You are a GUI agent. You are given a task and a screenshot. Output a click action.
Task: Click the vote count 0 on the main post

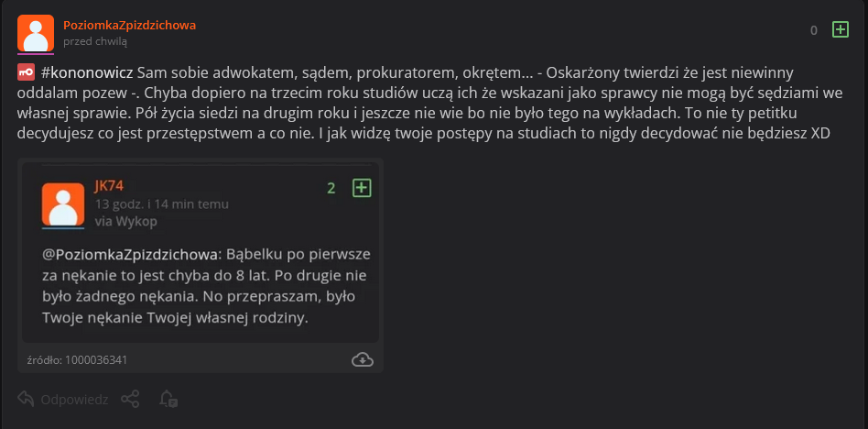click(x=813, y=30)
